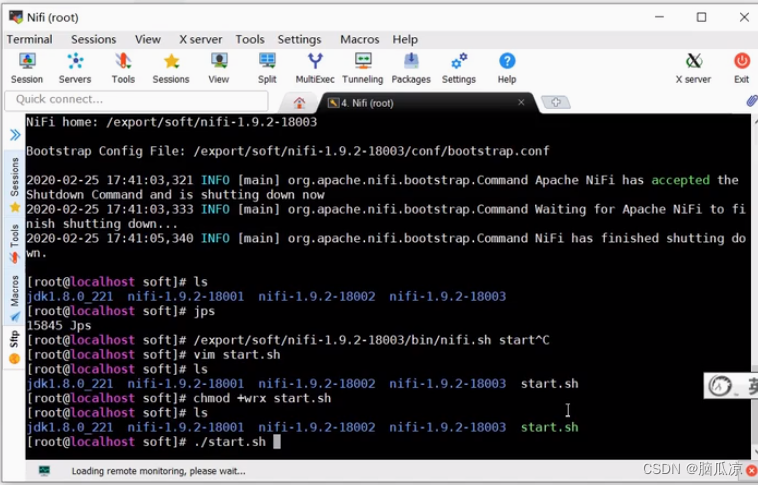Open the Tools sidebar tab

(15, 243)
